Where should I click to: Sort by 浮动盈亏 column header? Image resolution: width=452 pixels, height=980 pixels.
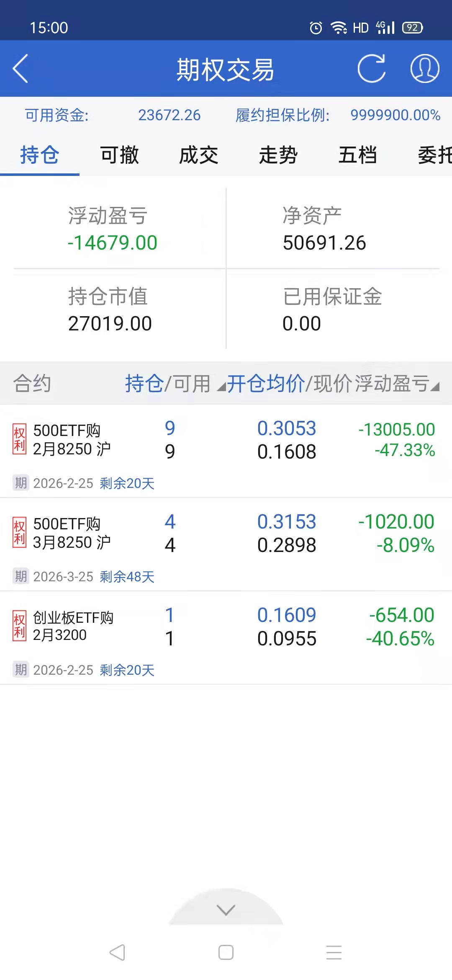click(x=397, y=383)
